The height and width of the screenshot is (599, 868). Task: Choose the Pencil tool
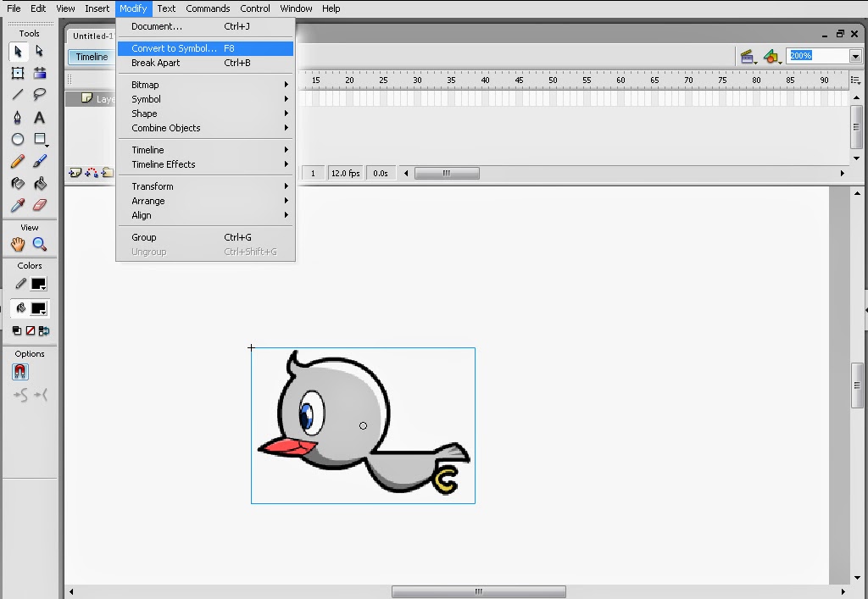click(x=18, y=162)
